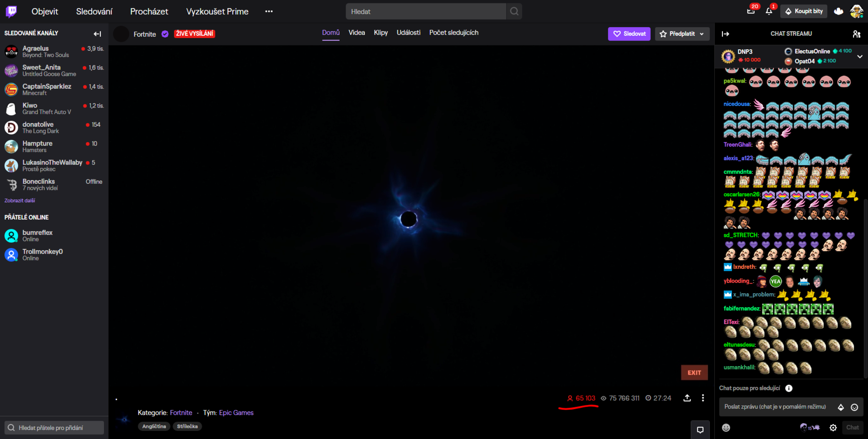This screenshot has width=868, height=439.
Task: Click the Koupit bity button
Action: pos(803,12)
